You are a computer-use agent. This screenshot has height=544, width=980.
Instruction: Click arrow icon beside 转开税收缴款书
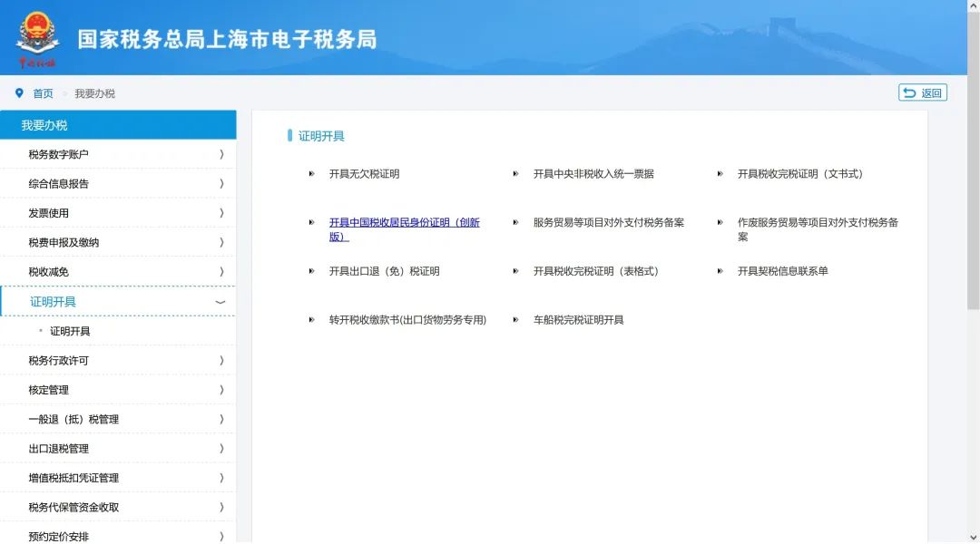point(311,320)
